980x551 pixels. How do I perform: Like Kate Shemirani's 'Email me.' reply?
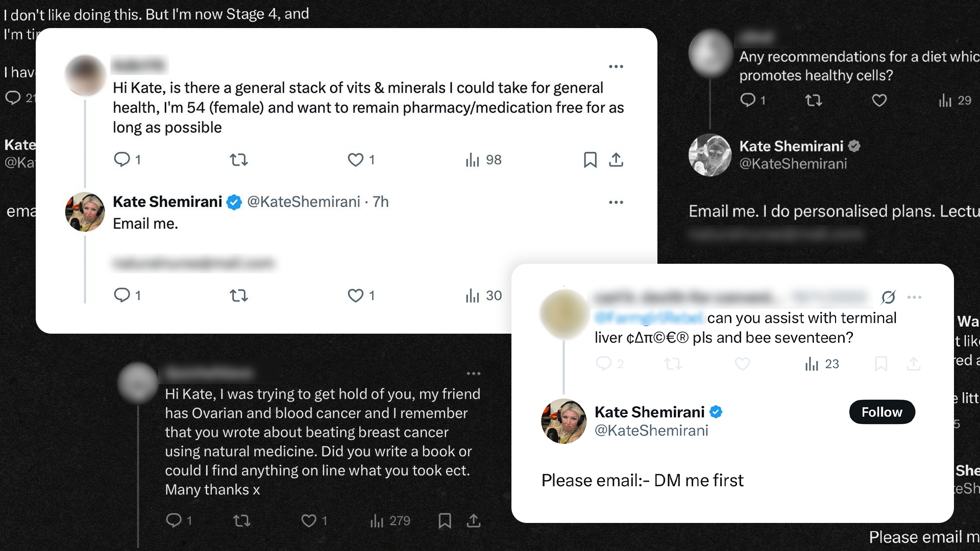click(x=356, y=295)
